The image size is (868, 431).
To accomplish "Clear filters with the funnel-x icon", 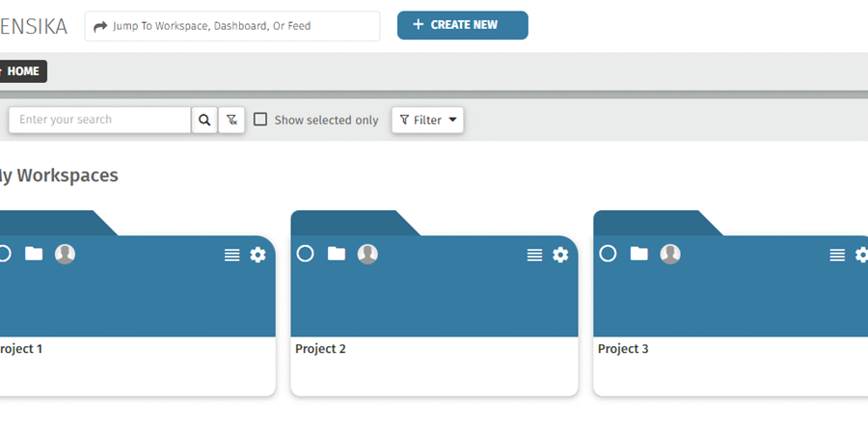I will pyautogui.click(x=231, y=121).
